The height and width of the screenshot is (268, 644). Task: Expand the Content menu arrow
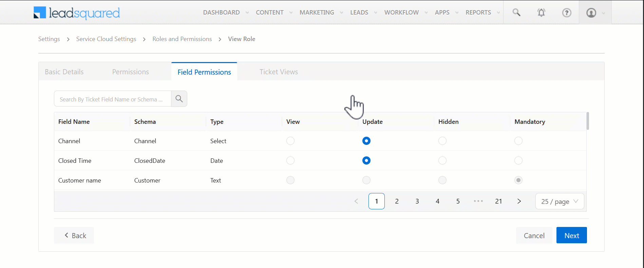(x=291, y=13)
